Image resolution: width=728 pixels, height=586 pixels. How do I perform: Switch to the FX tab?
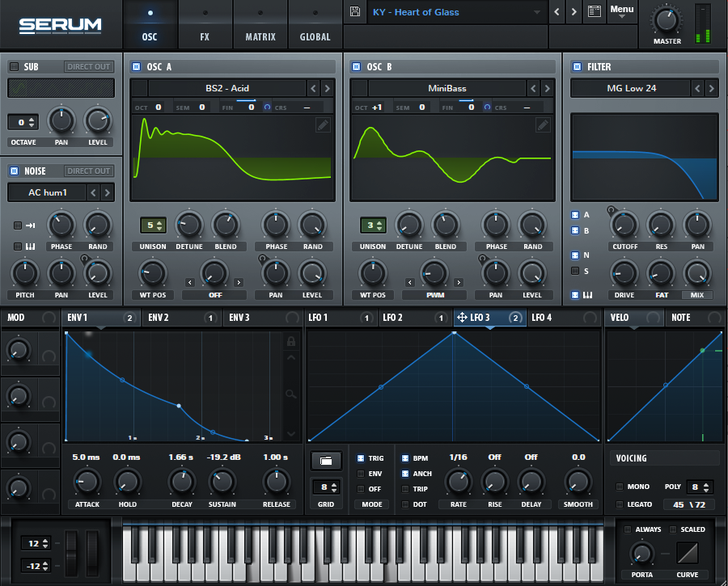[x=205, y=24]
